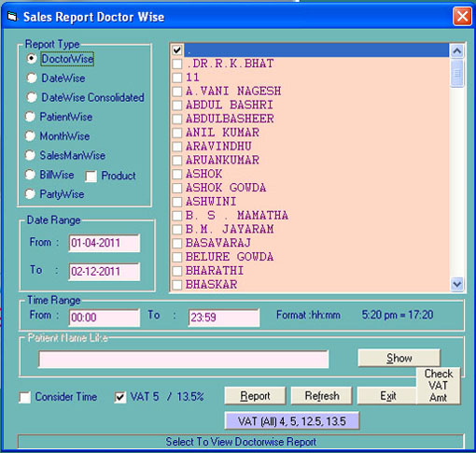The width and height of the screenshot is (476, 453).
Task: Click the Patient Name Like text box
Action: point(183,360)
